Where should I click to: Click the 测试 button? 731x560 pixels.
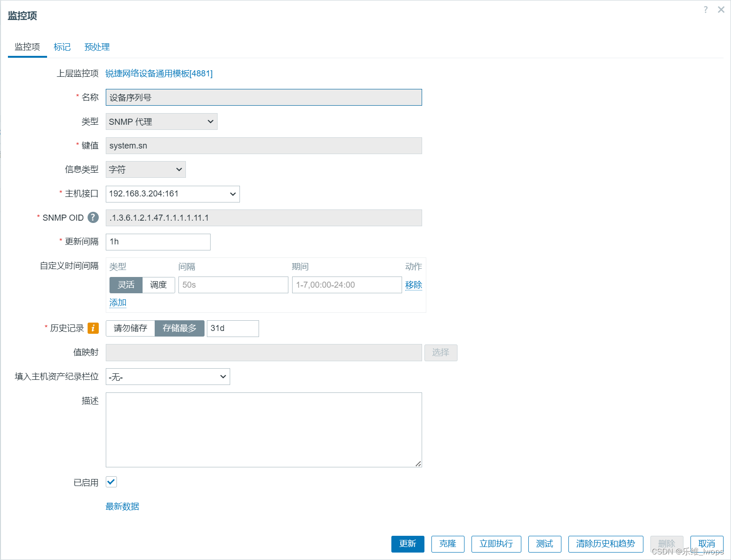(x=545, y=544)
